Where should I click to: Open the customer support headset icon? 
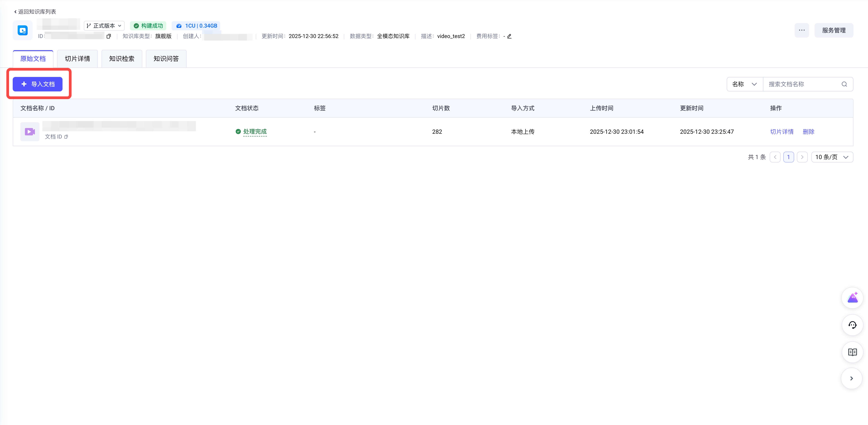pyautogui.click(x=852, y=325)
